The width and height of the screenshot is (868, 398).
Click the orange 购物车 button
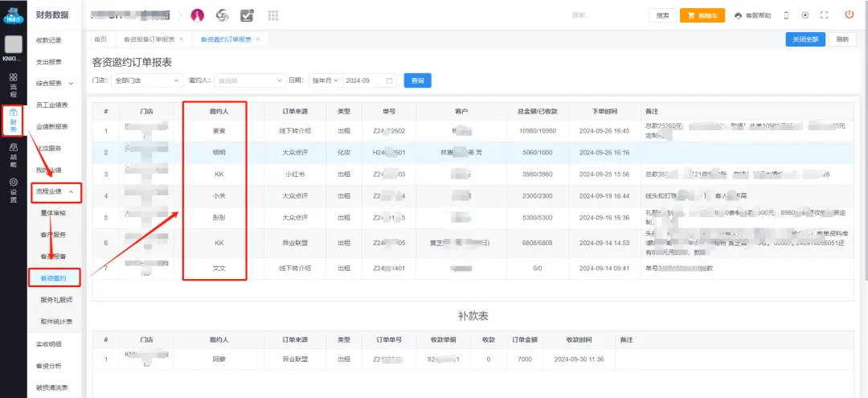pos(702,15)
